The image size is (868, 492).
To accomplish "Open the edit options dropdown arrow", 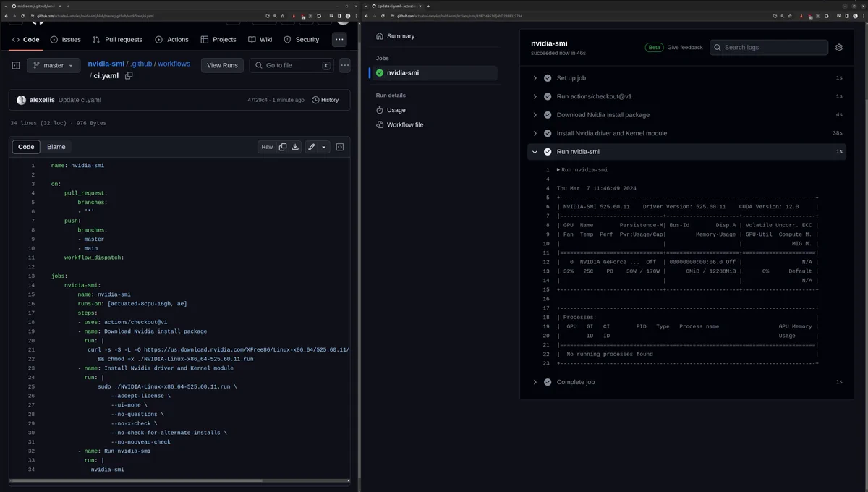I will click(x=323, y=147).
